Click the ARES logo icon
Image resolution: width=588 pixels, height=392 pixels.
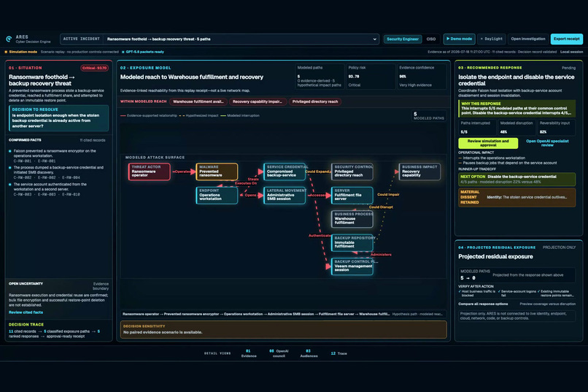click(x=9, y=39)
